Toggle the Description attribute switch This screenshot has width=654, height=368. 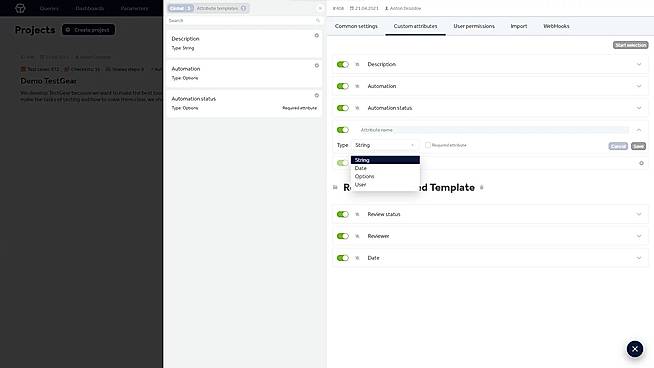(x=342, y=64)
